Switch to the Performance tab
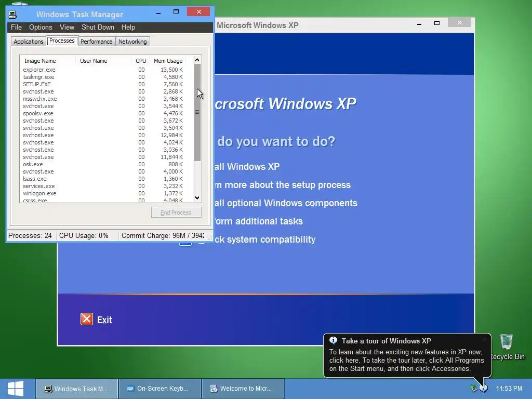The width and height of the screenshot is (532, 399). pos(96,42)
